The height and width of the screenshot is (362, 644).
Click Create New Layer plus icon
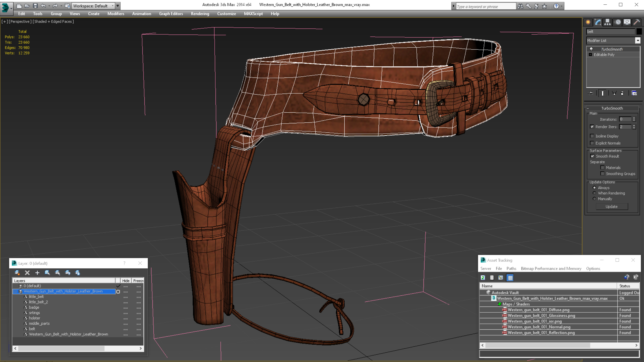coord(37,273)
